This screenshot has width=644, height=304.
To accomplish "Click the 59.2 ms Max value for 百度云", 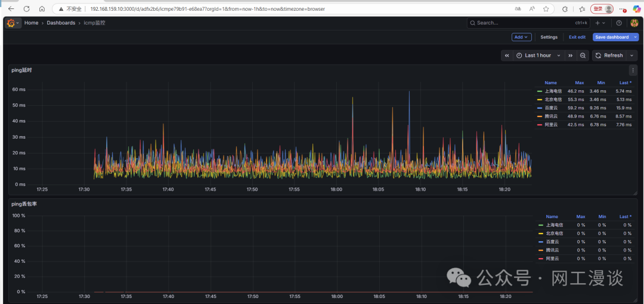I will pos(576,108).
